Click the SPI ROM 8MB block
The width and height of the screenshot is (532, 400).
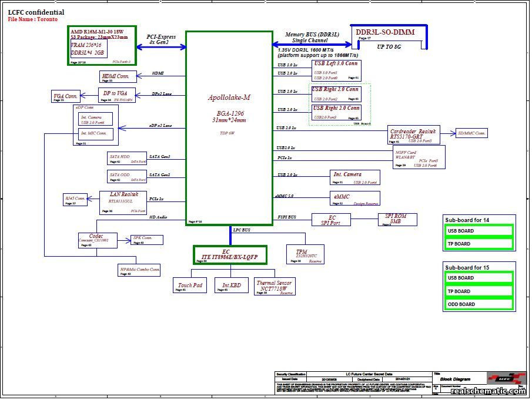click(397, 219)
